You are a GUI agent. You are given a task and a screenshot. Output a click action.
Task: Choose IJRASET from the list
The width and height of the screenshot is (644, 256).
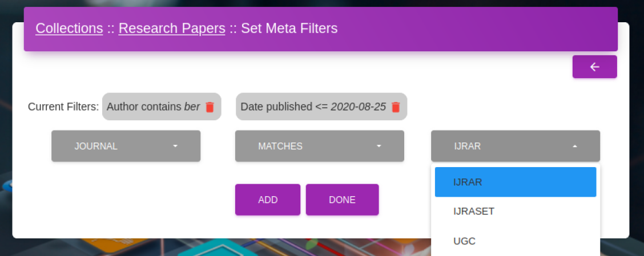(x=516, y=212)
